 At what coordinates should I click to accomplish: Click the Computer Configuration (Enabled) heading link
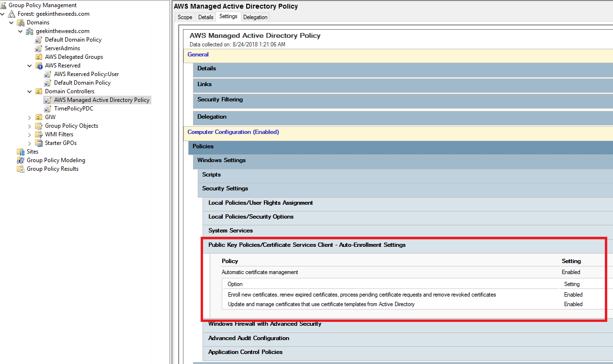click(x=233, y=132)
